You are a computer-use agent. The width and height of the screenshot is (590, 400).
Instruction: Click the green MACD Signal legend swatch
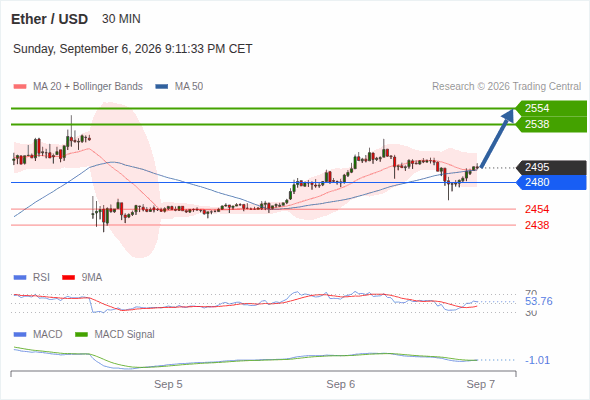[81, 334]
